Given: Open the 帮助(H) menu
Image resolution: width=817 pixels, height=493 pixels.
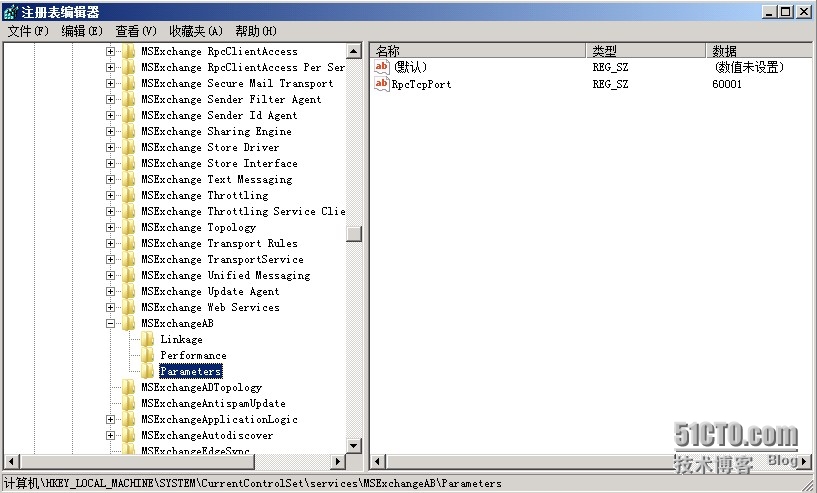Looking at the screenshot, I should click(x=256, y=31).
